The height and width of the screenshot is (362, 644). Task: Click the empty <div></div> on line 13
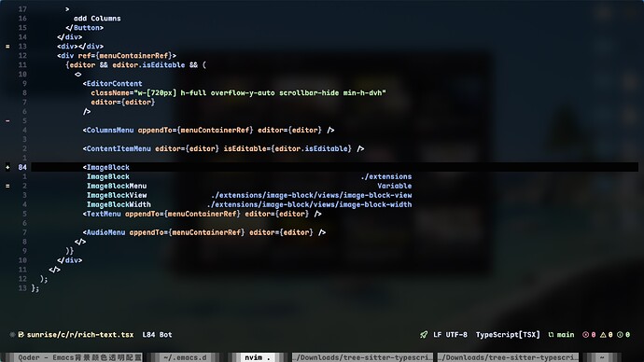80,47
